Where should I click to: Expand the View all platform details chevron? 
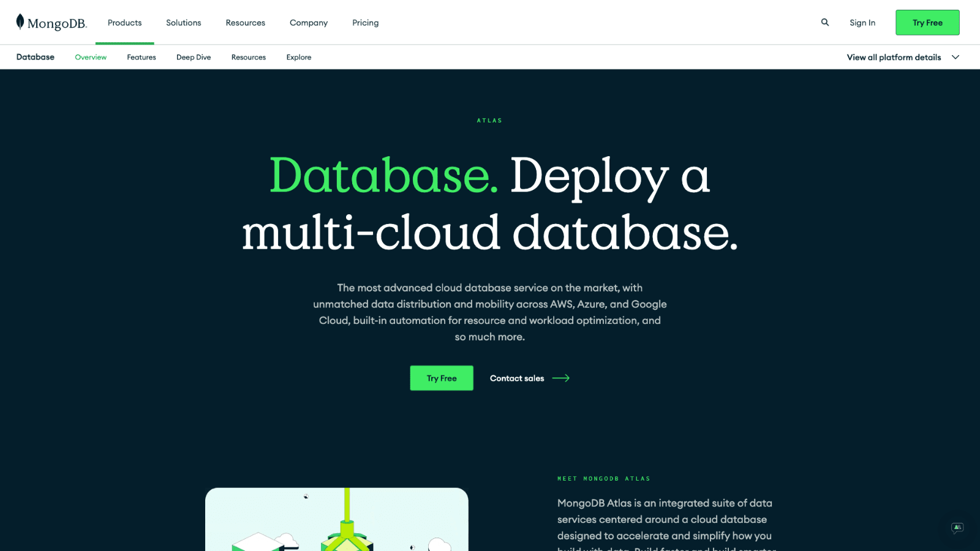point(956,57)
